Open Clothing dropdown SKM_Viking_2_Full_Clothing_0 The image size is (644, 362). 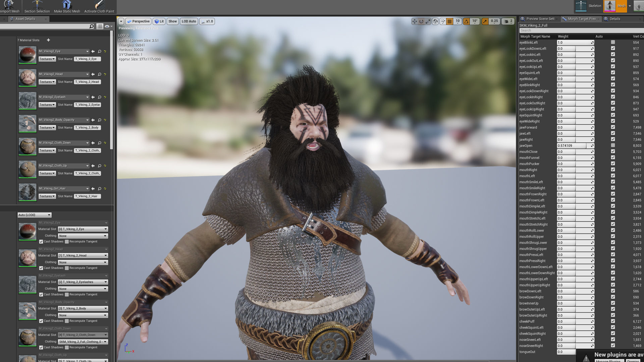click(x=83, y=342)
